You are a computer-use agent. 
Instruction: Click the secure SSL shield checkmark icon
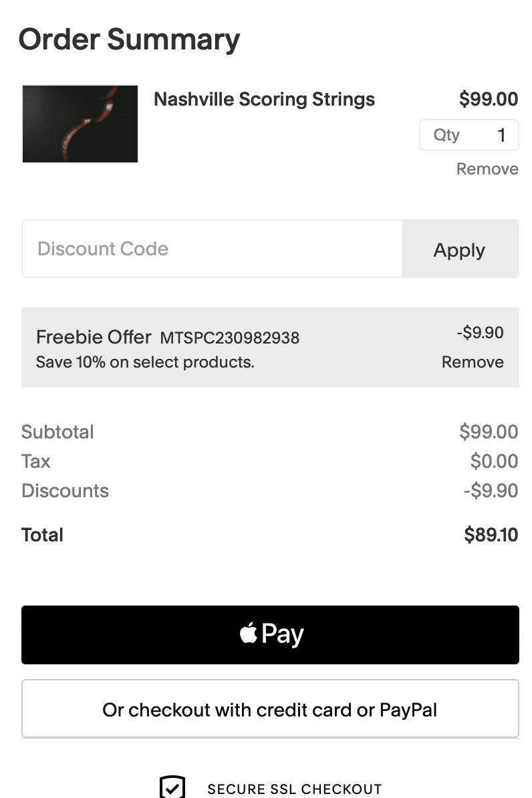point(172,787)
